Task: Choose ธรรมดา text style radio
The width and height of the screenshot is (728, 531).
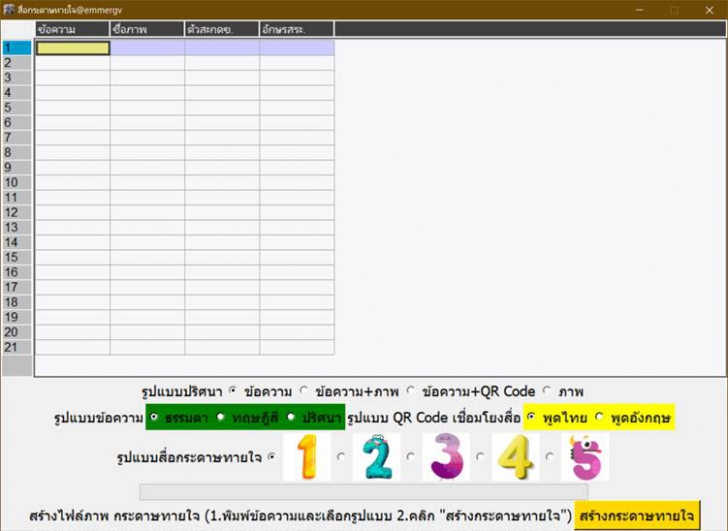Action: [x=154, y=417]
